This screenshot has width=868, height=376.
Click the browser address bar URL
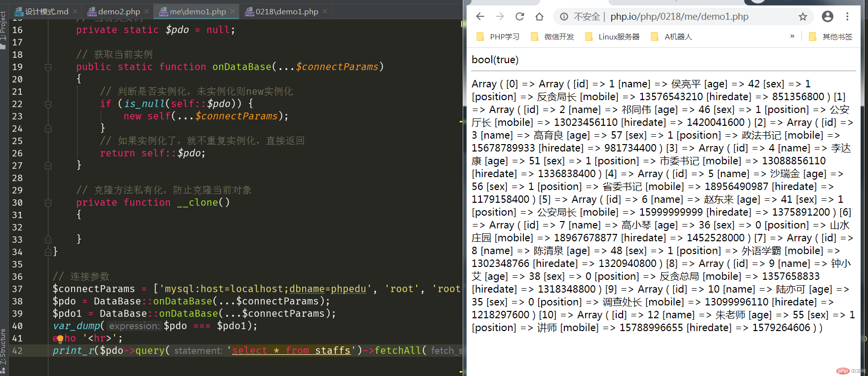coord(679,17)
